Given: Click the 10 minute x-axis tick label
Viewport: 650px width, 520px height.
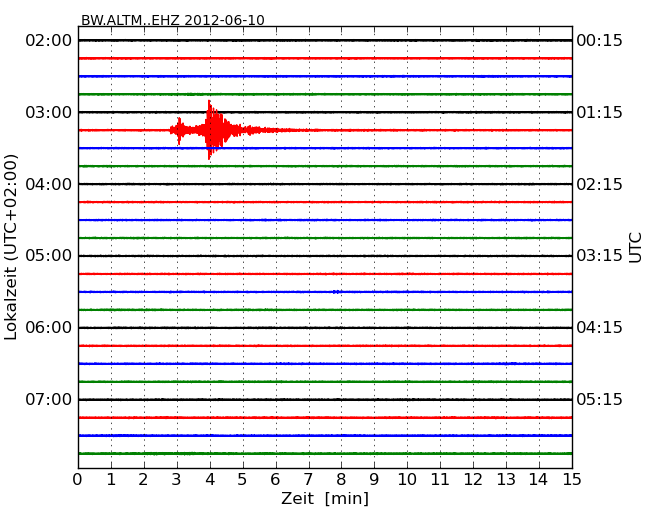Looking at the screenshot, I should pos(407,479).
